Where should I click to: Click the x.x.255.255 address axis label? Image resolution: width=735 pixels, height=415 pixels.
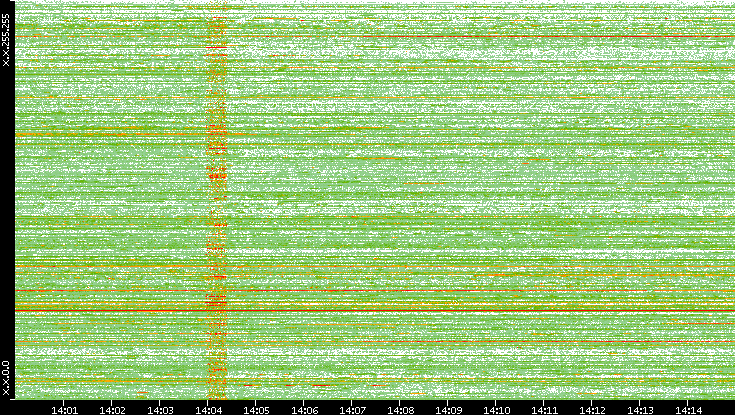(x=6, y=40)
